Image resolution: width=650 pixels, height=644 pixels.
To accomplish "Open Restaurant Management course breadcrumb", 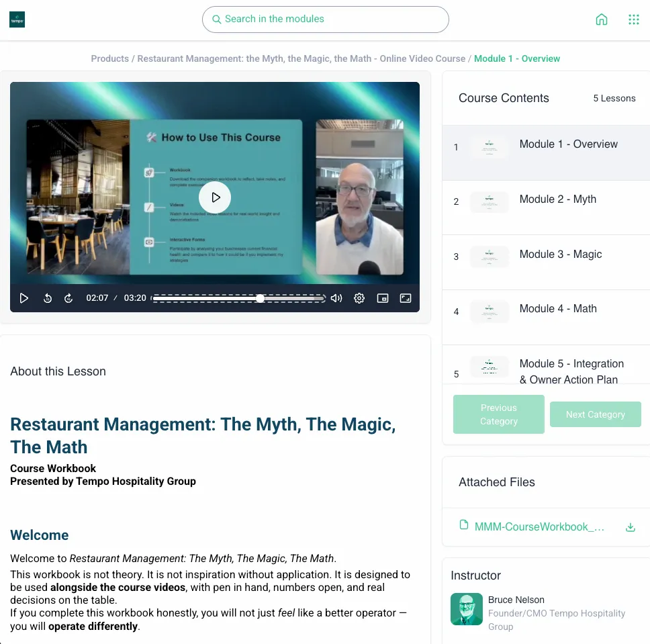I will point(301,58).
